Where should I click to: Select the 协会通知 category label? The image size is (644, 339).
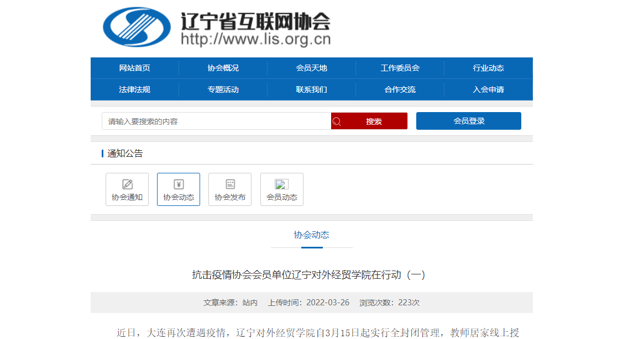[127, 198]
